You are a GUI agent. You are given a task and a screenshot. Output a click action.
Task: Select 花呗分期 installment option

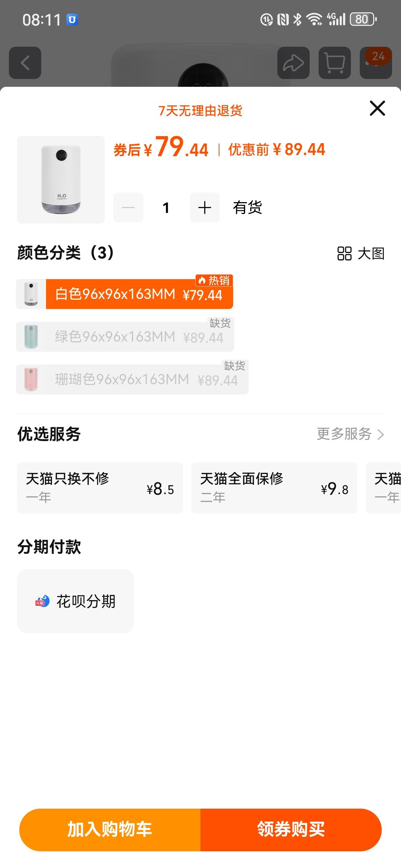(x=75, y=601)
